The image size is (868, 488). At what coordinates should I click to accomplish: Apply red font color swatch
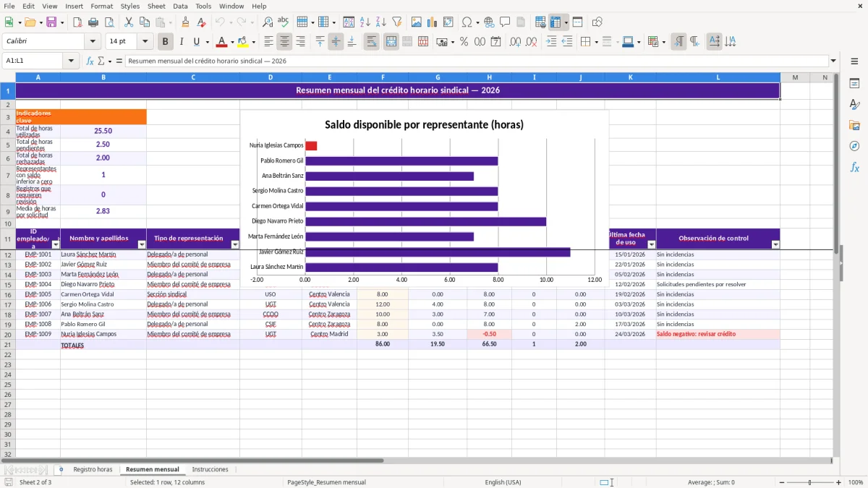(x=222, y=42)
